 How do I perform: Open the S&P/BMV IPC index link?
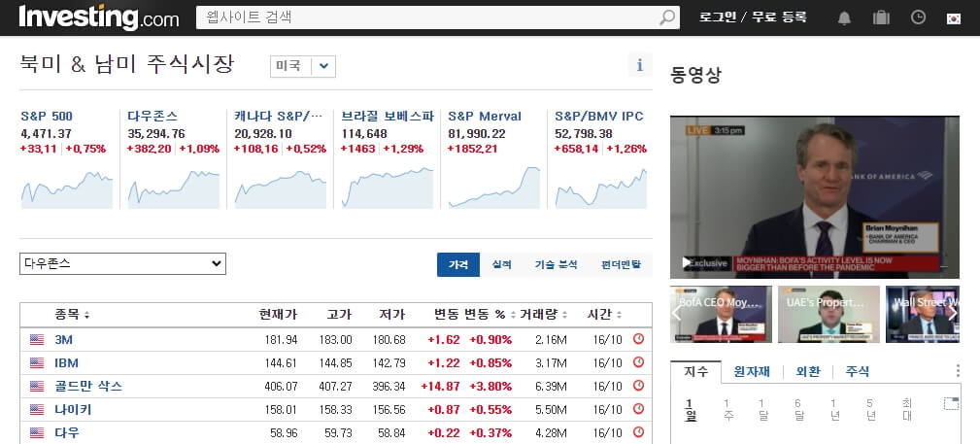coord(598,117)
